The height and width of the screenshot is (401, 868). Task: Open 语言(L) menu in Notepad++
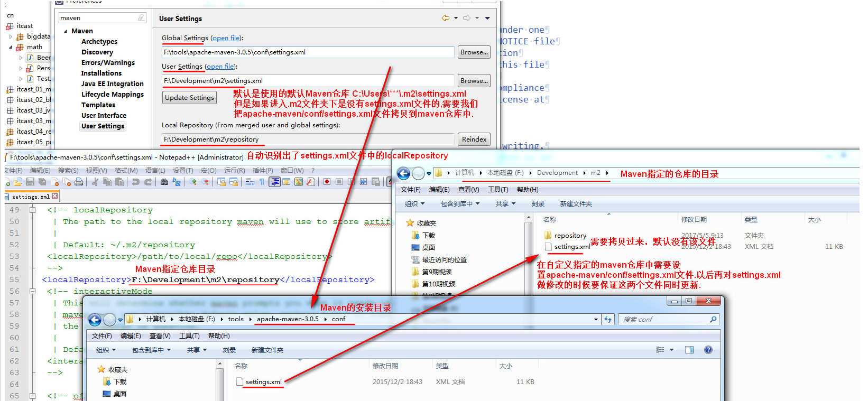pyautogui.click(x=155, y=171)
